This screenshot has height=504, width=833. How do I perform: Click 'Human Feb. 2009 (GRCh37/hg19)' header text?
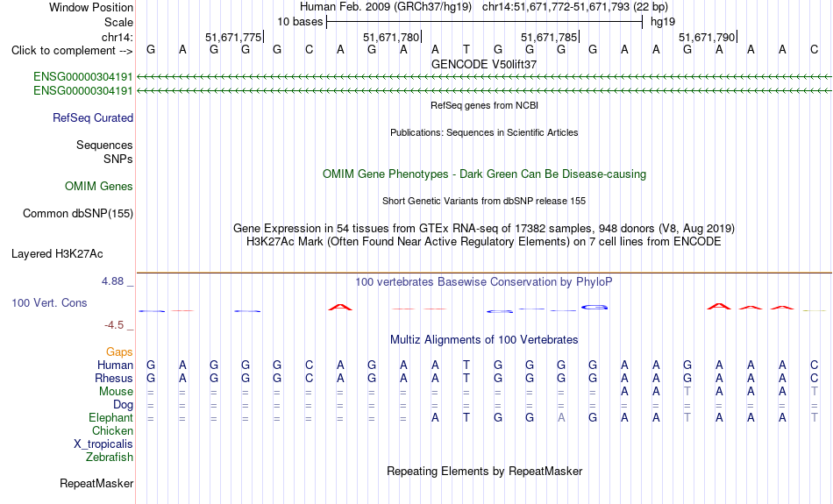coord(385,7)
